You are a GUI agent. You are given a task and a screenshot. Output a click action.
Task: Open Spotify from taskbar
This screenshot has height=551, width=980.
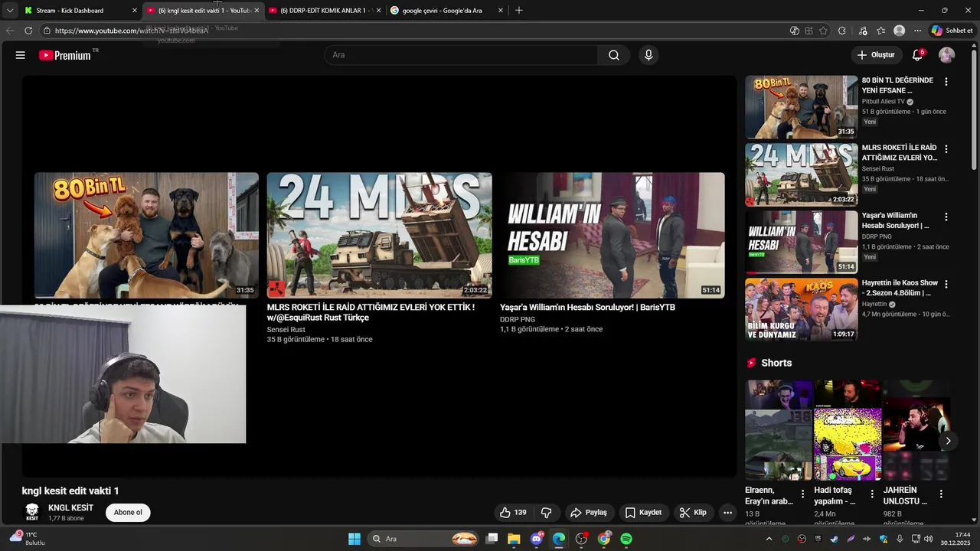click(x=626, y=539)
